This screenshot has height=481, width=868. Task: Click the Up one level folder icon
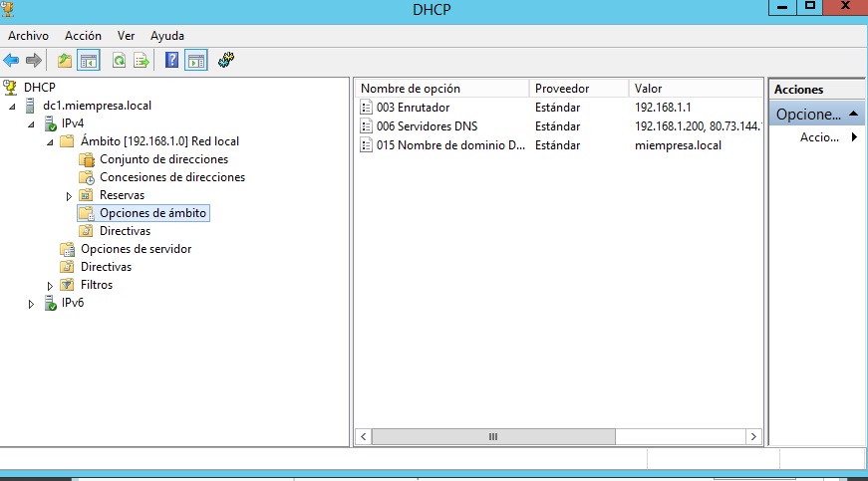[65, 61]
